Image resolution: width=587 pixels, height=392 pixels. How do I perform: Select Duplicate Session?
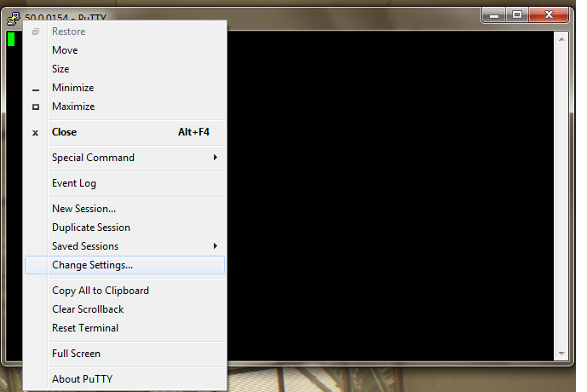coord(125,228)
